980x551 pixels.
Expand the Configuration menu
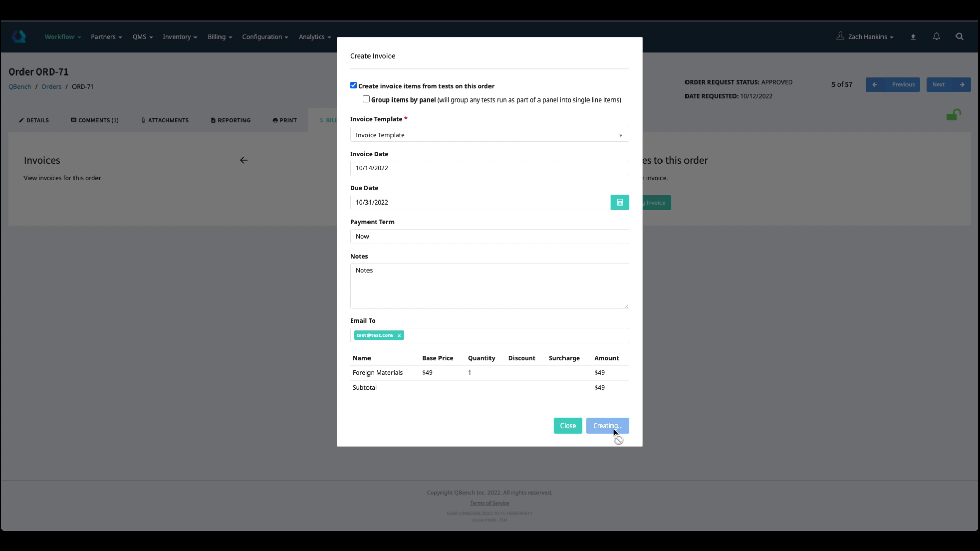click(265, 37)
